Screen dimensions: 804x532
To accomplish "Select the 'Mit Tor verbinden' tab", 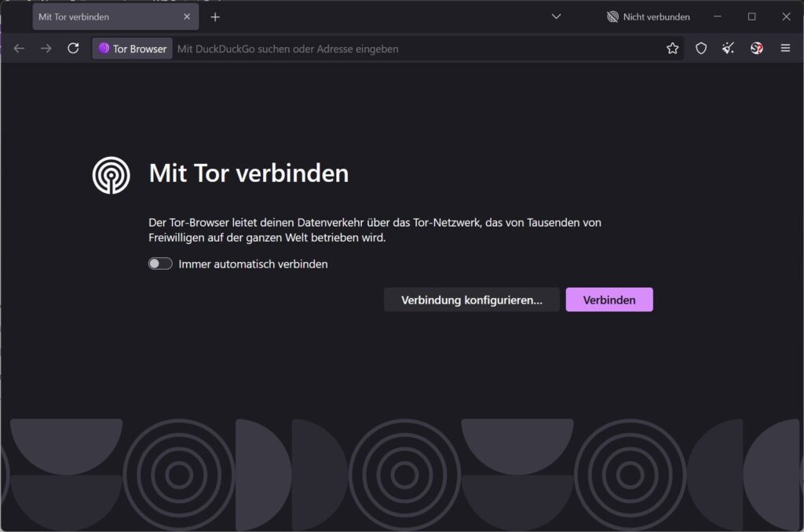I will [x=115, y=17].
